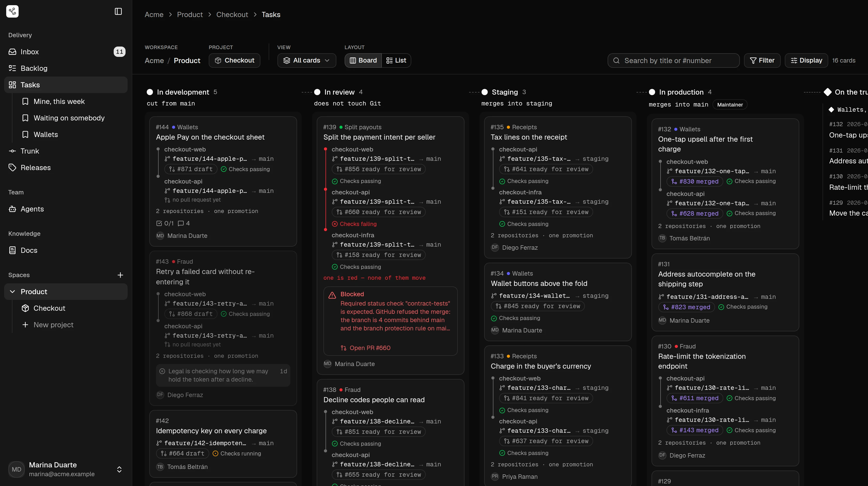Click the Legal note paused icon on #143
This screenshot has width=868, height=486.
point(162,371)
